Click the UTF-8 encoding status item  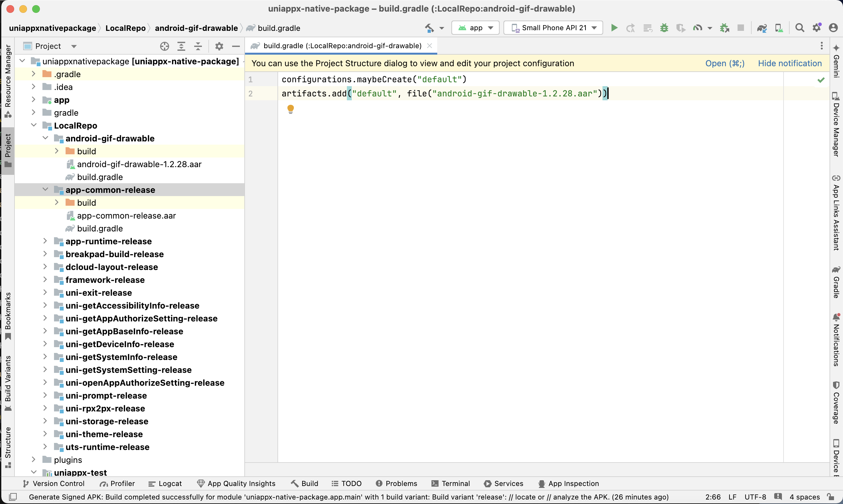click(x=755, y=497)
